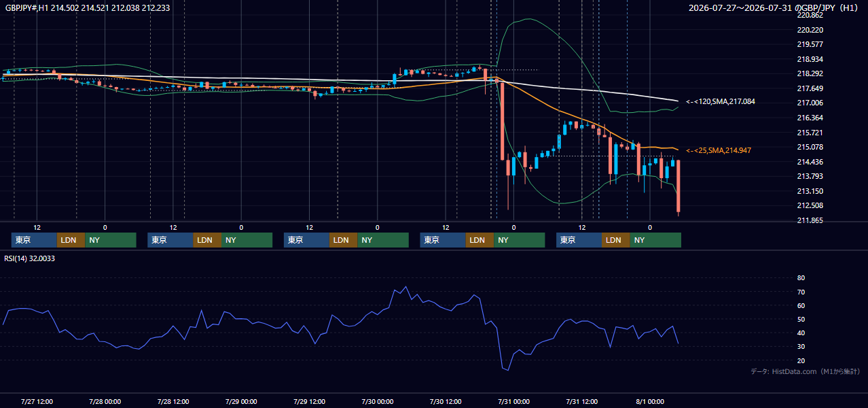Click the 7/28 12:00 time axis label
The width and height of the screenshot is (868, 408).
pos(173,401)
